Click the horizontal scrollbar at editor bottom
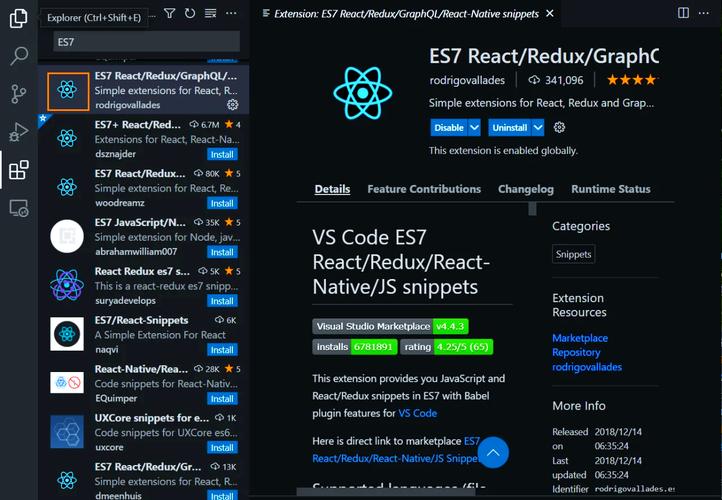The width and height of the screenshot is (722, 500). pyautogui.click(x=386, y=492)
